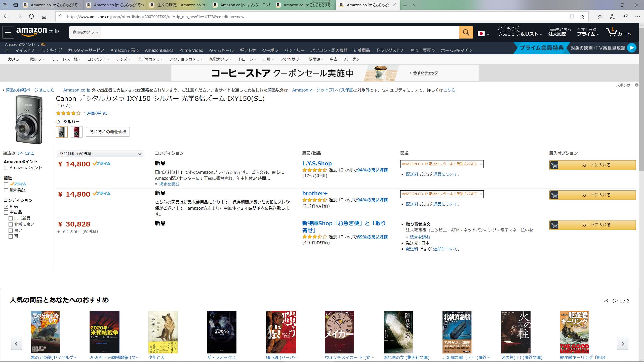644x362 pixels.
Task: Open the Amazon hamburger menu
Action: click(8, 32)
